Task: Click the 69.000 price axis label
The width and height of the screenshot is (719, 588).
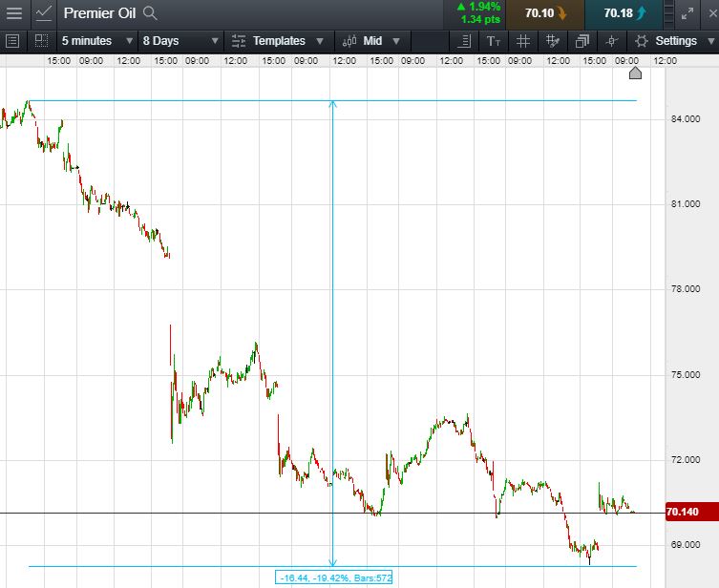Action: (686, 545)
